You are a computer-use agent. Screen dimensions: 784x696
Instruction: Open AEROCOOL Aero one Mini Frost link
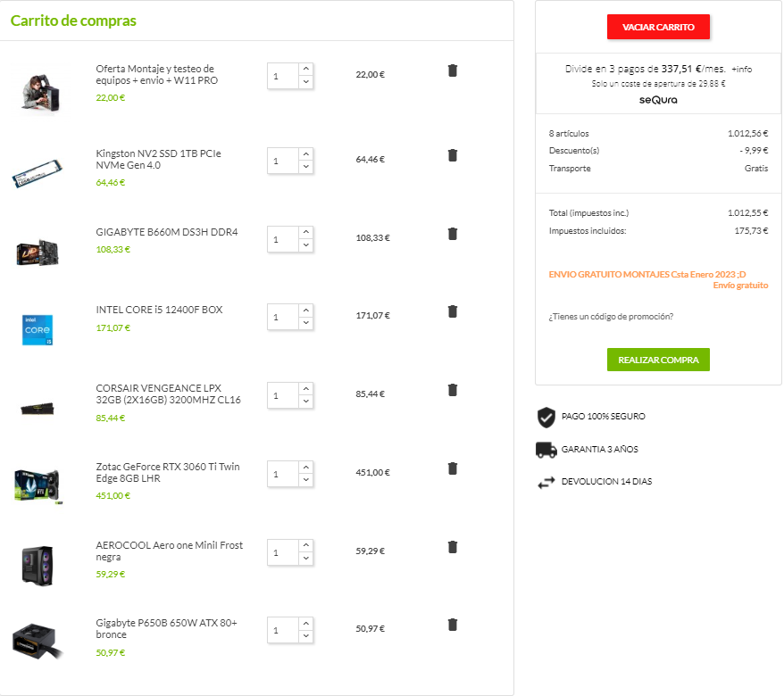(170, 551)
